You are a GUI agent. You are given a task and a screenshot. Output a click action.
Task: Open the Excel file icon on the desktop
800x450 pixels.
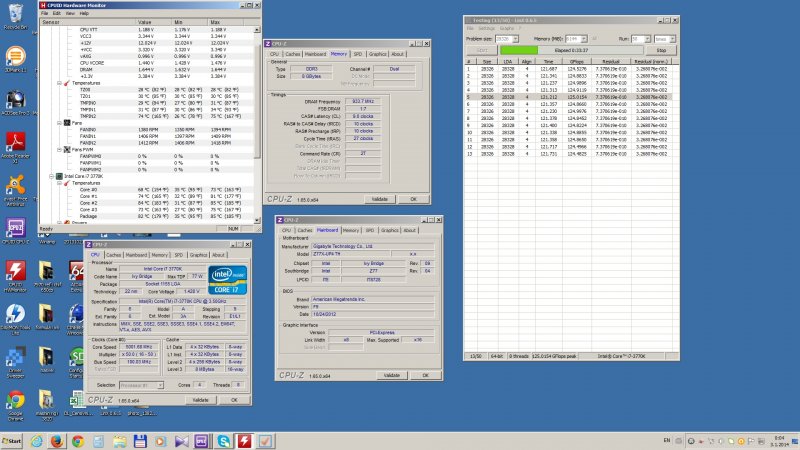(x=77, y=403)
